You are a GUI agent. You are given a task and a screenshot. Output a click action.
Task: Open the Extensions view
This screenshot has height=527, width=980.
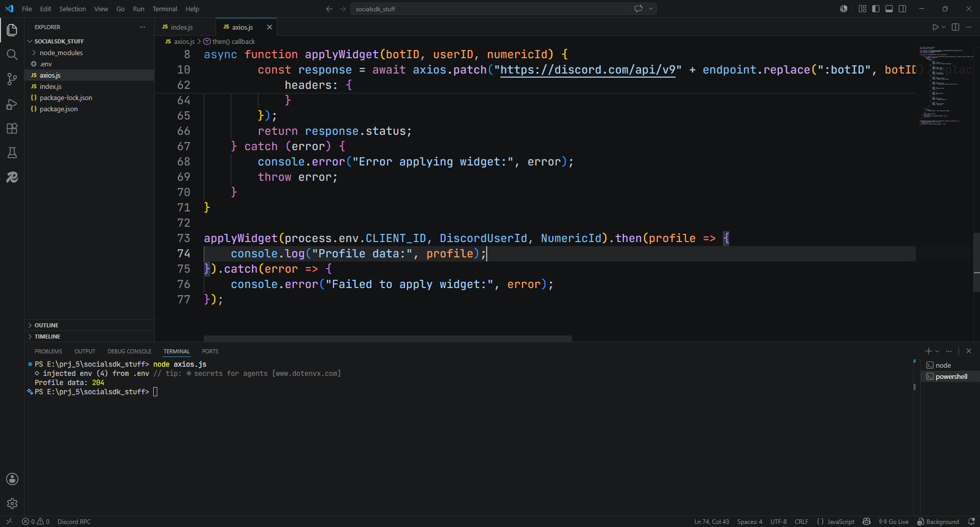pos(12,128)
